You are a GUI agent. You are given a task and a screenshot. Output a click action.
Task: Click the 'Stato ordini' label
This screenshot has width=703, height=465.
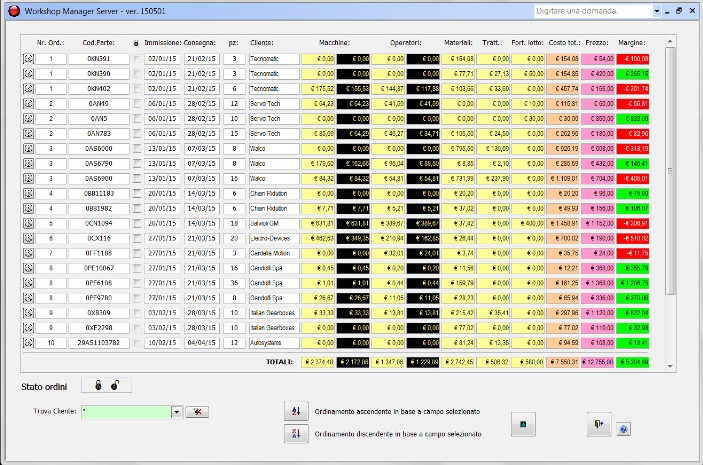point(44,387)
